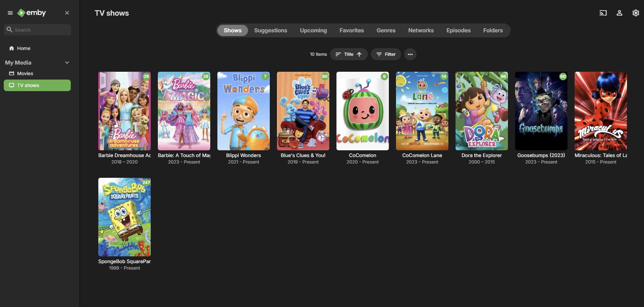Open the Filter options button

tap(386, 54)
